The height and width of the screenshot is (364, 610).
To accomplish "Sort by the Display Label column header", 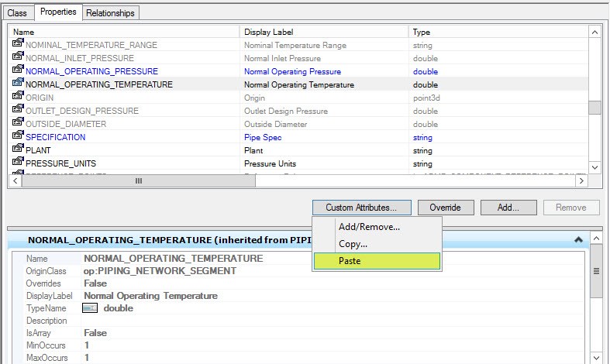I will 324,32.
